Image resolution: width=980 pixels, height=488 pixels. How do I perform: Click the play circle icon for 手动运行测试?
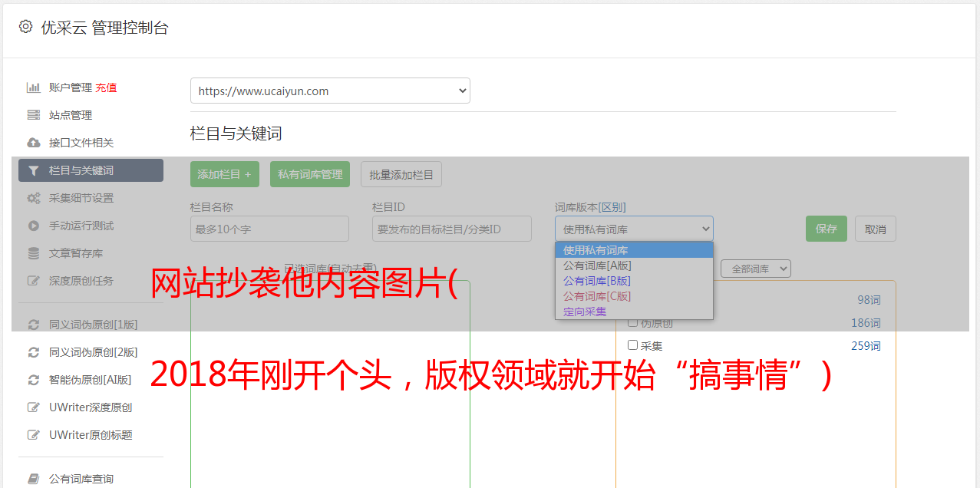33,226
